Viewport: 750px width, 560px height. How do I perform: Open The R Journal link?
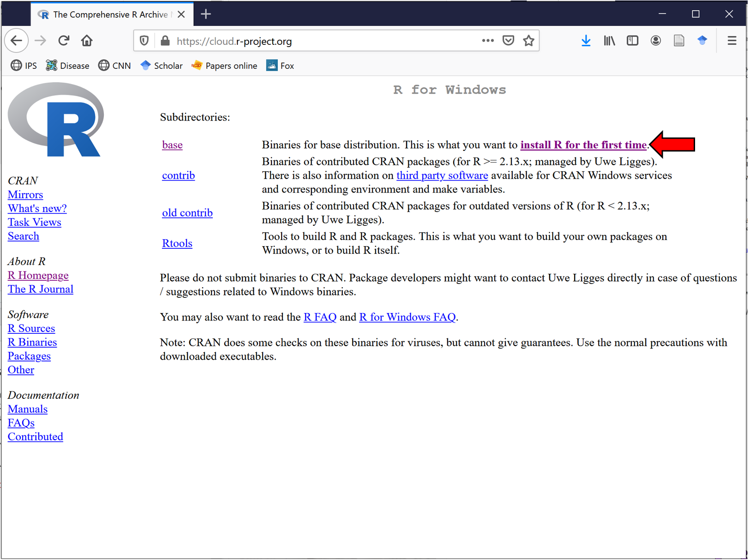[x=41, y=289]
